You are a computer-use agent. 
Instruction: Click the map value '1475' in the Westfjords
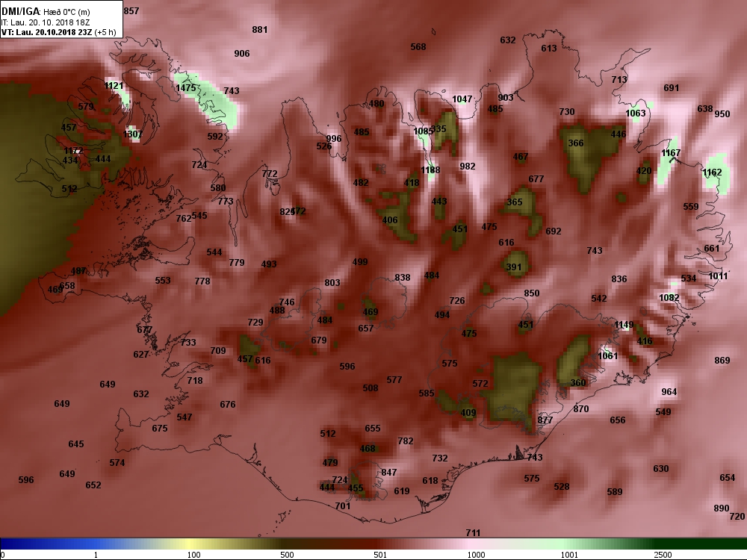click(x=186, y=87)
